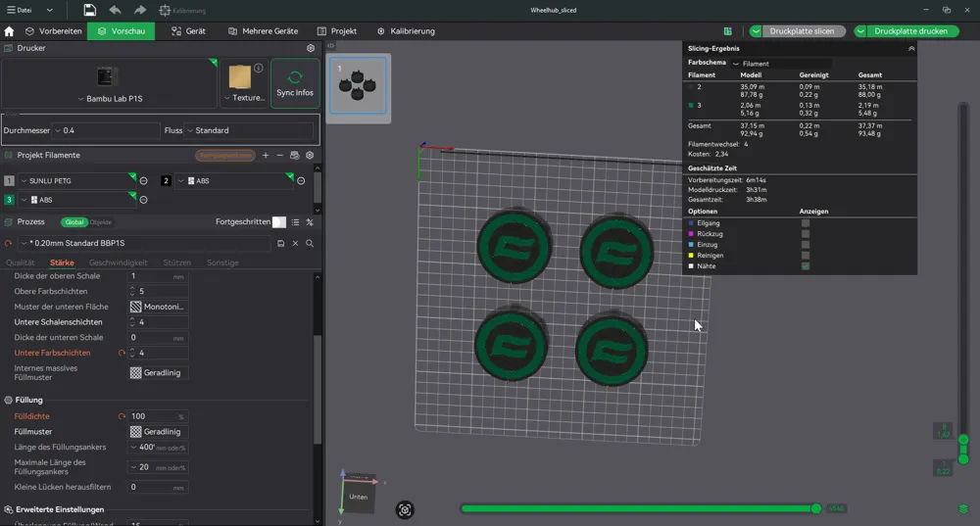Image resolution: width=980 pixels, height=526 pixels.
Task: Open the Projekt tab
Action: [x=337, y=31]
